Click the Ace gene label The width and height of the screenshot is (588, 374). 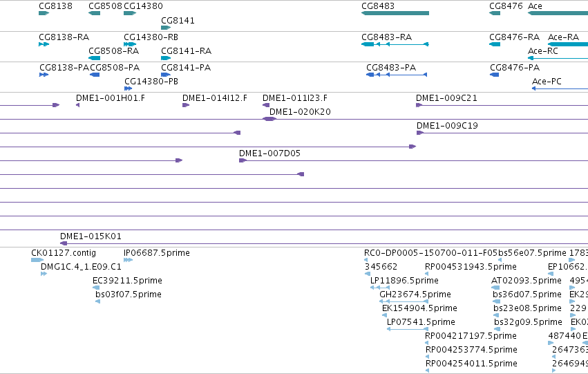tap(535, 6)
